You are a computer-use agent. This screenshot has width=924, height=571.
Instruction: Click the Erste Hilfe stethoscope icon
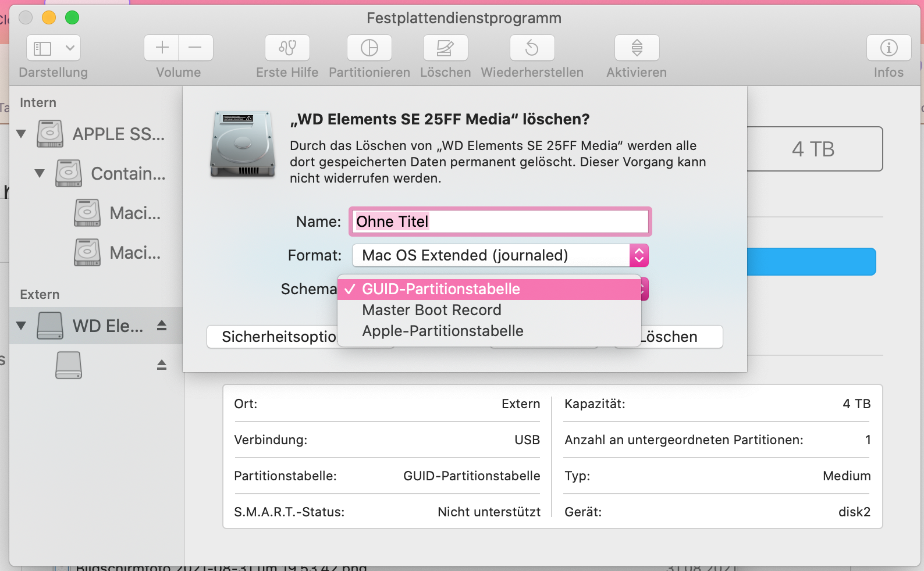[x=287, y=48]
